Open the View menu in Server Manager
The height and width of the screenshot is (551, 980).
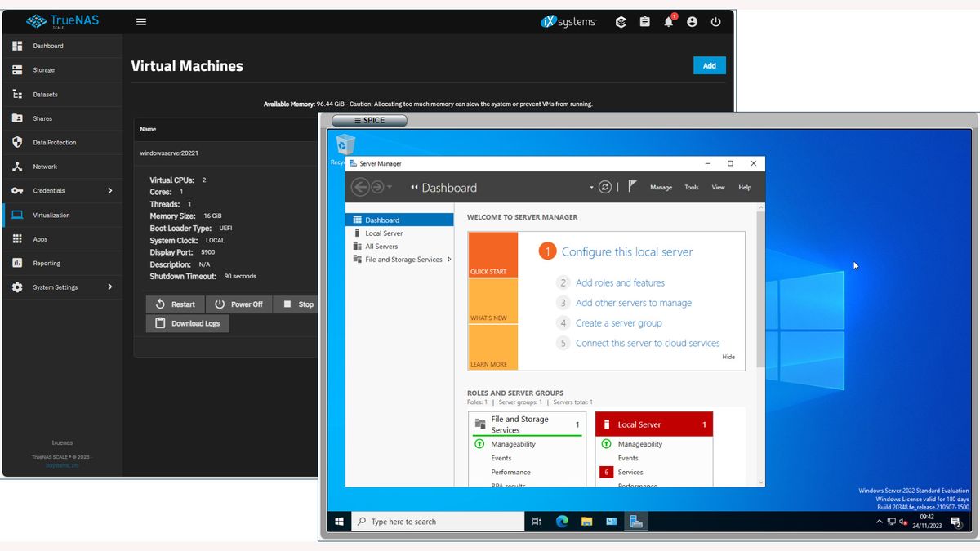pyautogui.click(x=718, y=188)
